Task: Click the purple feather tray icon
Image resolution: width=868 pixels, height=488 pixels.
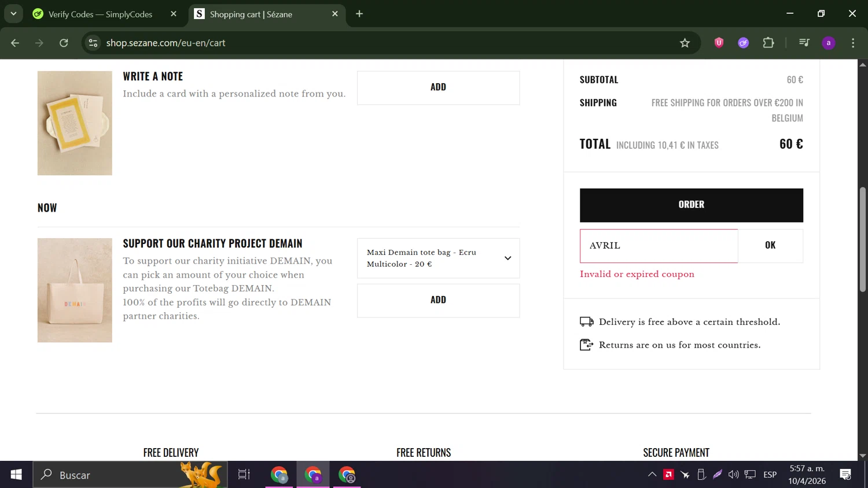Action: click(x=718, y=475)
